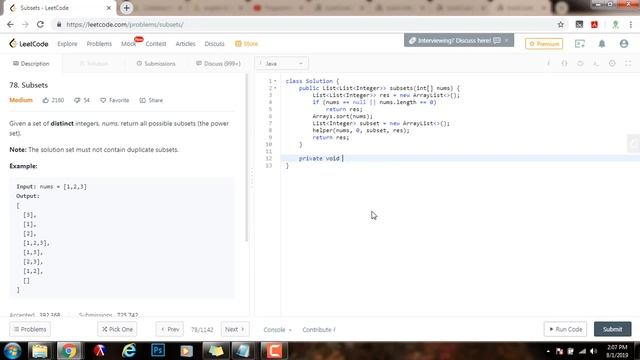Open the volume control in tray
640x360 pixels.
click(593, 351)
